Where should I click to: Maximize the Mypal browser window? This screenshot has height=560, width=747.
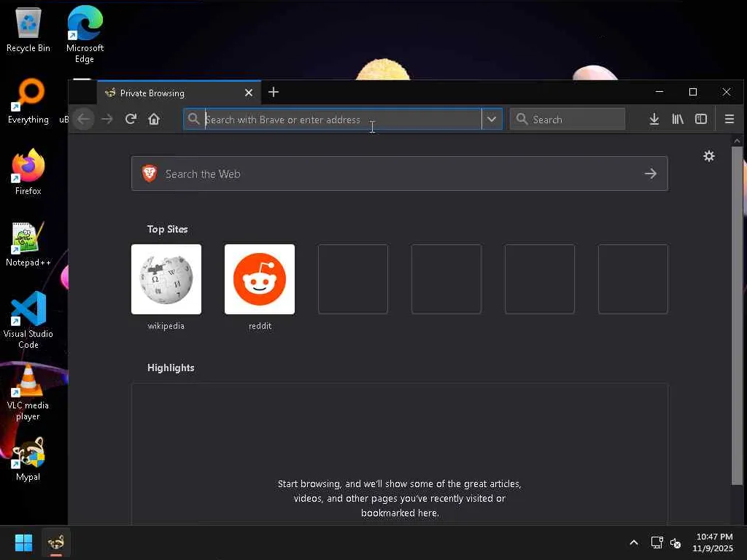(693, 92)
